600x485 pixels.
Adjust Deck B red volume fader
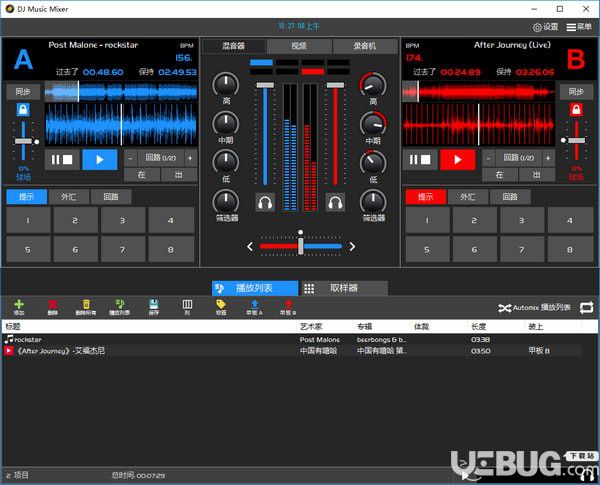[335, 85]
